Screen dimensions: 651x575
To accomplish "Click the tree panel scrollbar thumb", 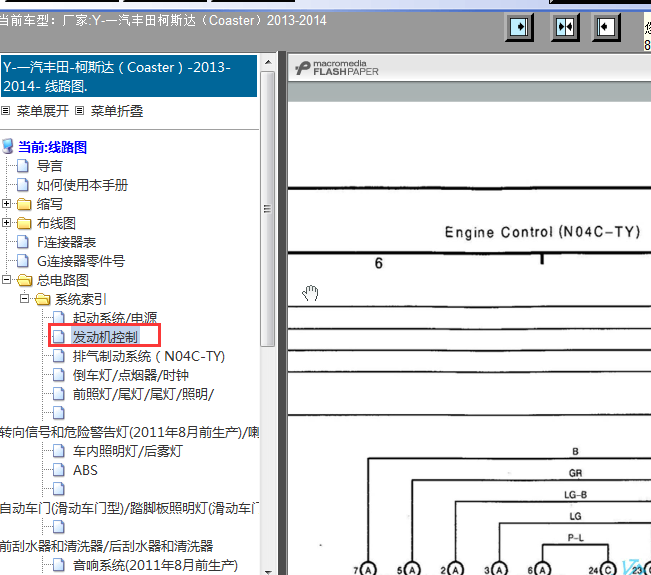I will (268, 208).
